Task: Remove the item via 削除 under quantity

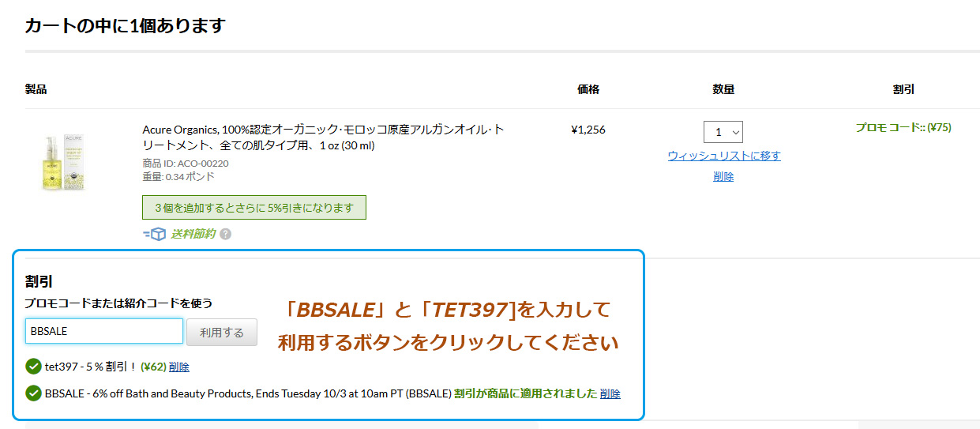Action: (723, 177)
